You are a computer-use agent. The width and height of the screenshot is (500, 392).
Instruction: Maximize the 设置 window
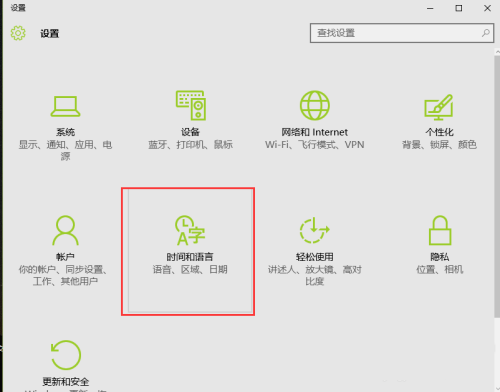(x=459, y=8)
